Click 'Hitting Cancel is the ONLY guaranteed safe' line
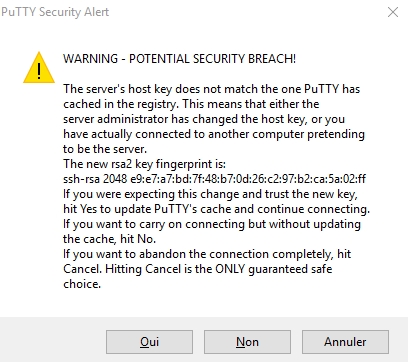Viewport: 408px width, 362px height. point(198,269)
